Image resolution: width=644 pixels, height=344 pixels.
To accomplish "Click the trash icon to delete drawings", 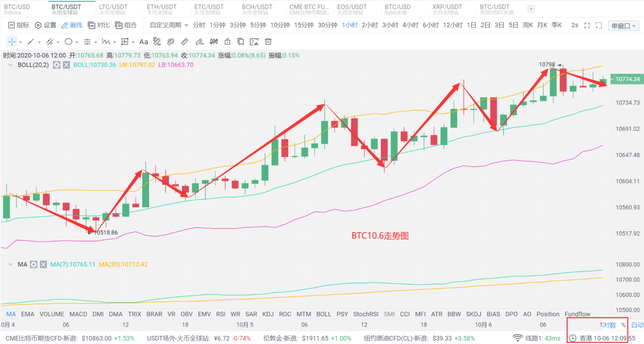I will point(268,42).
